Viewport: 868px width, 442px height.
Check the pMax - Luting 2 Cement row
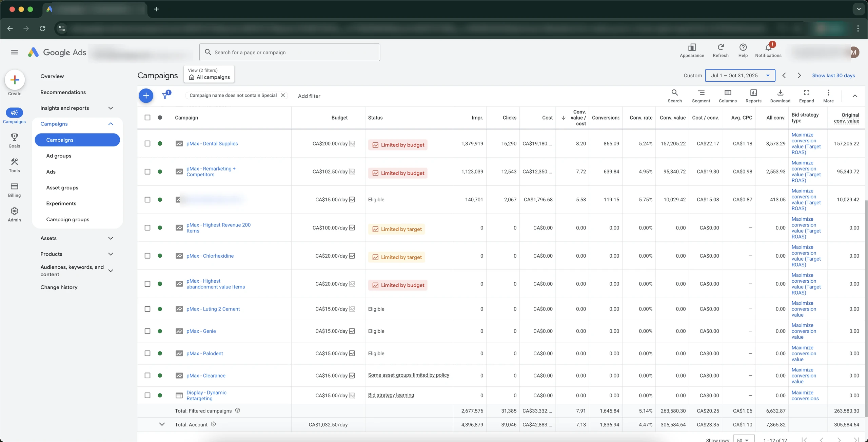(x=147, y=309)
